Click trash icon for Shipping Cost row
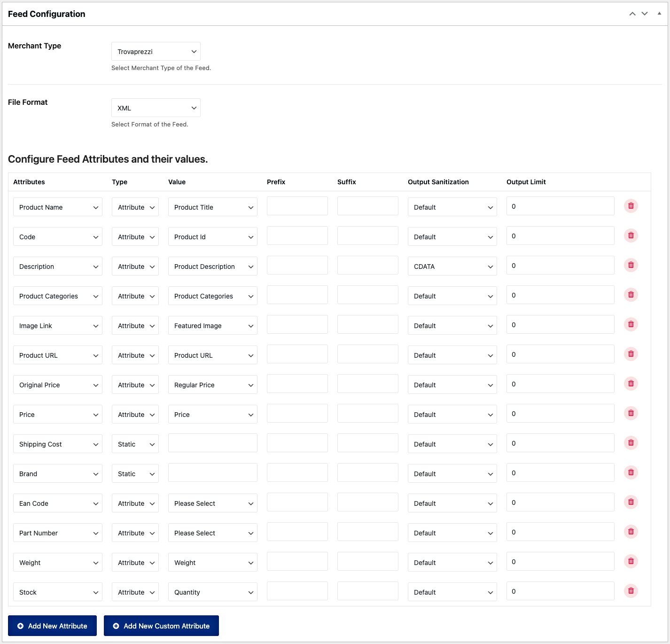The width and height of the screenshot is (670, 644). point(631,443)
